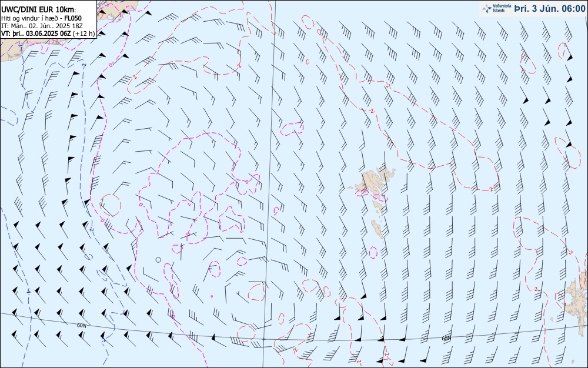Click the small circle marker in the low centre
The width and height of the screenshot is (588, 368).
point(158,260)
